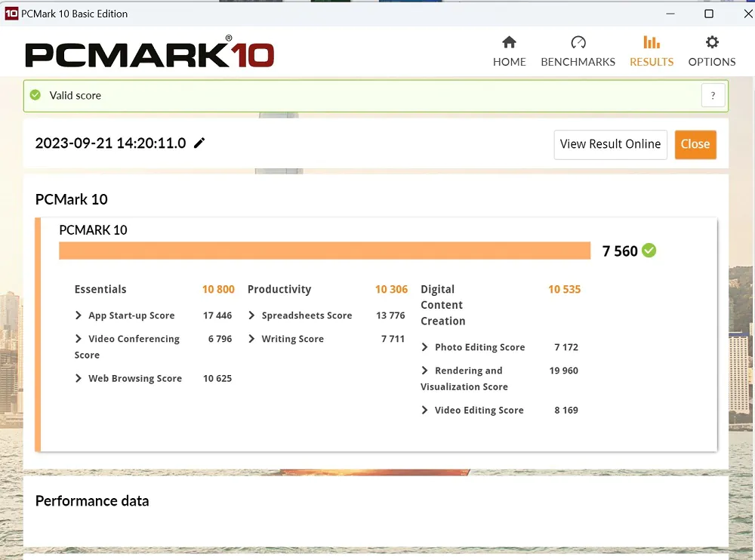The image size is (755, 560).
Task: Click the PCMark 10 app icon in title bar
Action: pos(11,14)
